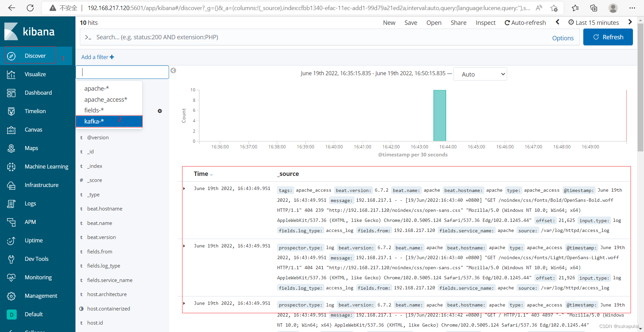Open the APM icon in sidebar
This screenshot has width=644, height=332.
coord(11,222)
